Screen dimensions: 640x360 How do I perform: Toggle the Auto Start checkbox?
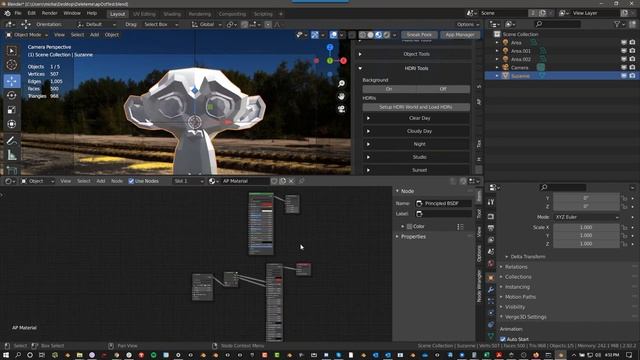503,339
